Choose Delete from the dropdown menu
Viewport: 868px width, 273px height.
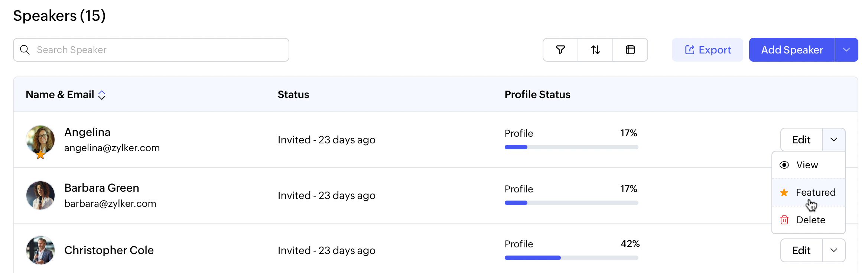coord(810,220)
